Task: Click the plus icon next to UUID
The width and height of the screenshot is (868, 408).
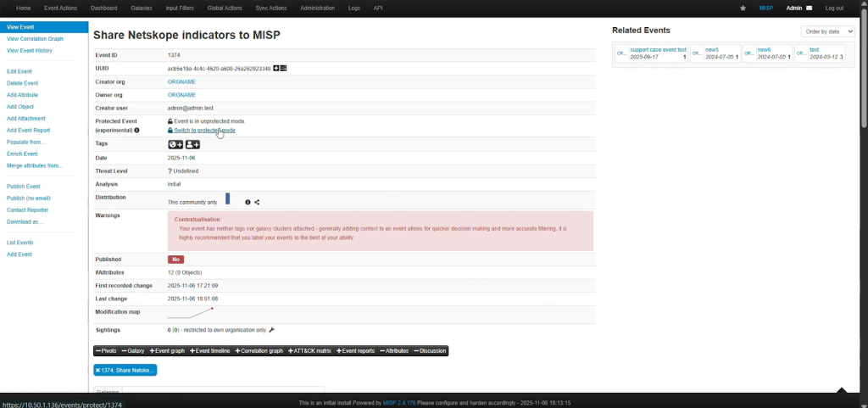Action: pyautogui.click(x=276, y=69)
